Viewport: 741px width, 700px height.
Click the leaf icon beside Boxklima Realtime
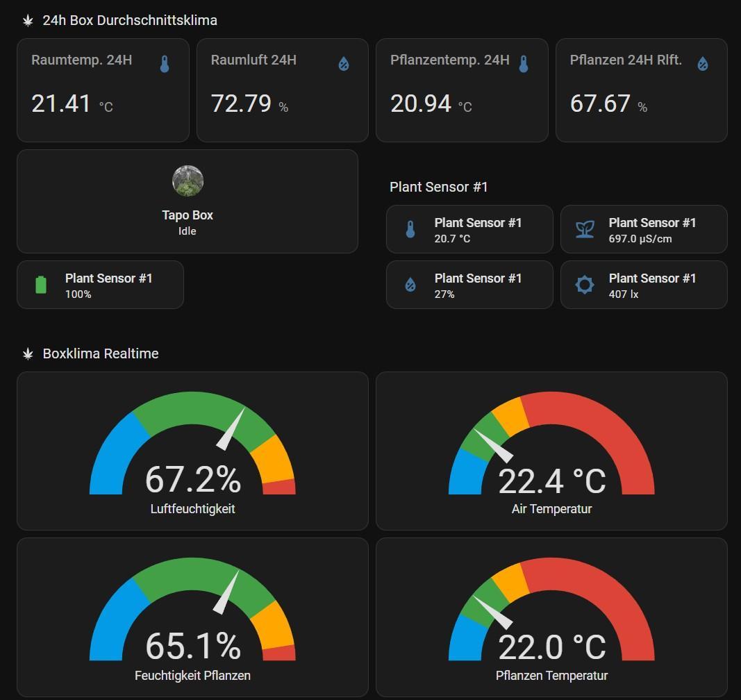click(28, 354)
